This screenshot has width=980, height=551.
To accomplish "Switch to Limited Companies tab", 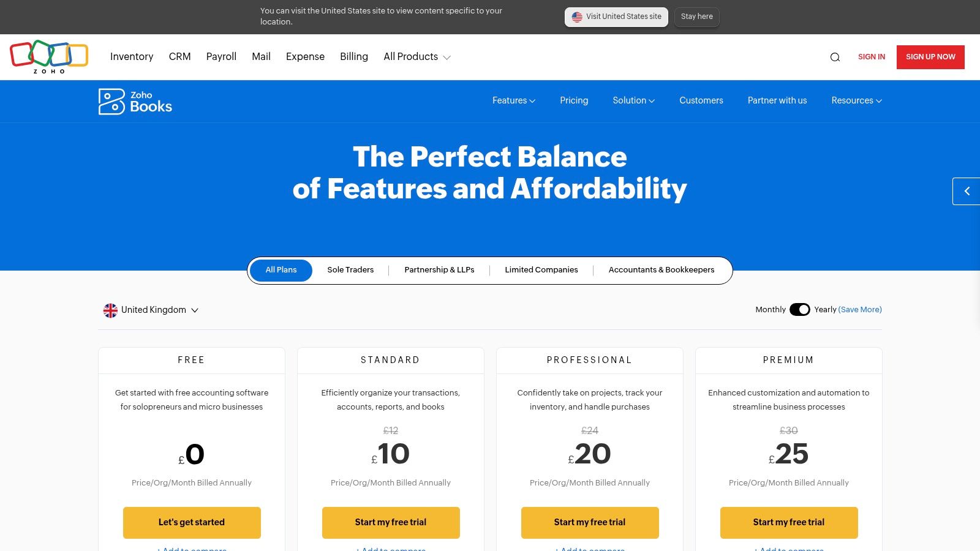I will coord(541,270).
